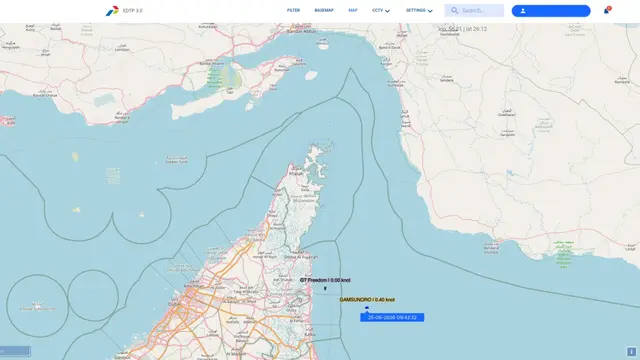Select the MAP menu item

click(353, 10)
